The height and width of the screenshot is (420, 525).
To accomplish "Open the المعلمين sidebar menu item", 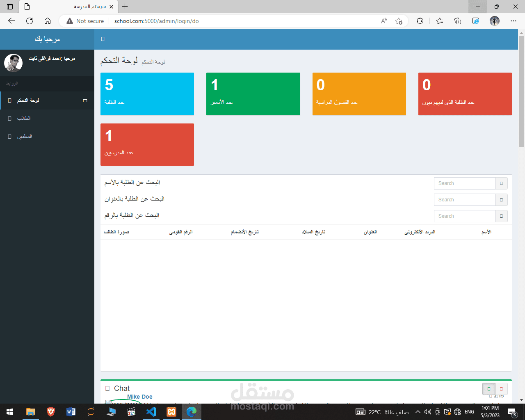I will pos(47,137).
